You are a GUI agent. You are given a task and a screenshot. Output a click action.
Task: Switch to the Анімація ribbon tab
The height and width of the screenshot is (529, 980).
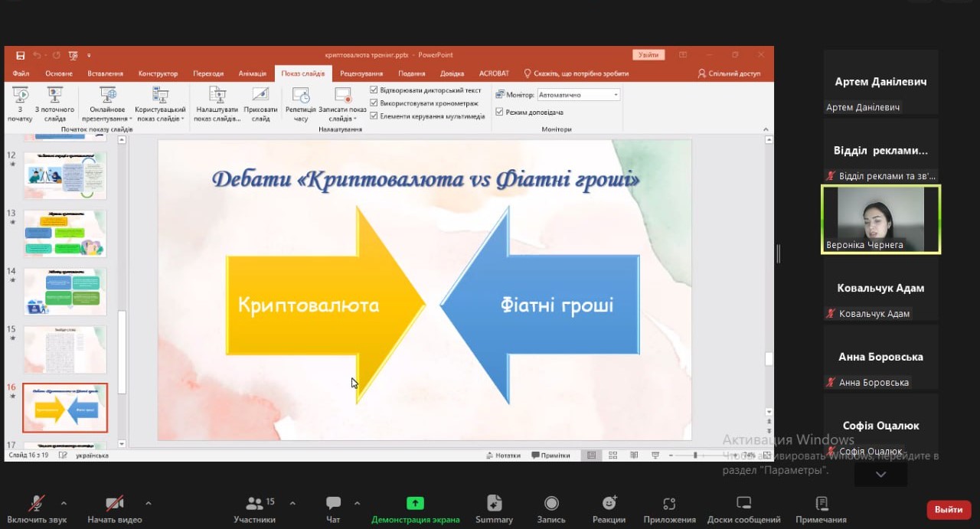(252, 73)
